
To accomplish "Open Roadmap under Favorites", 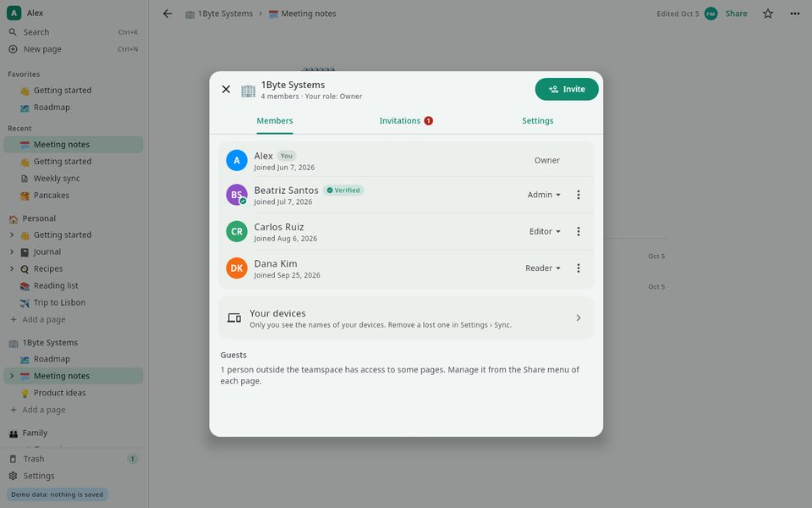I will [73, 108].
